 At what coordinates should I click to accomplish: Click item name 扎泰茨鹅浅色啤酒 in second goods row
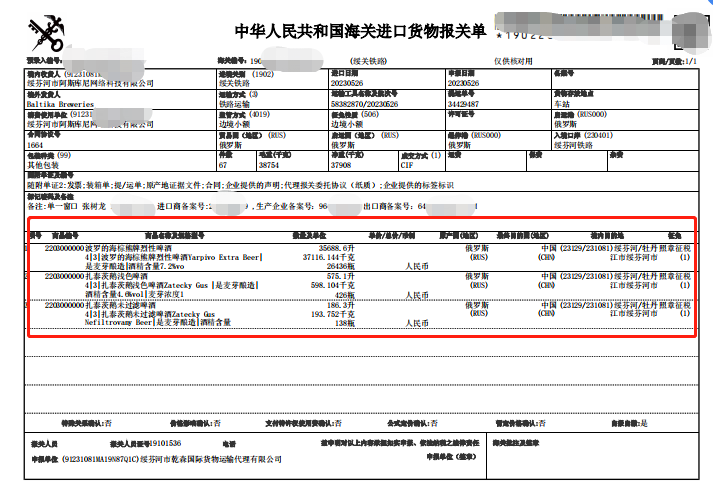(x=116, y=276)
